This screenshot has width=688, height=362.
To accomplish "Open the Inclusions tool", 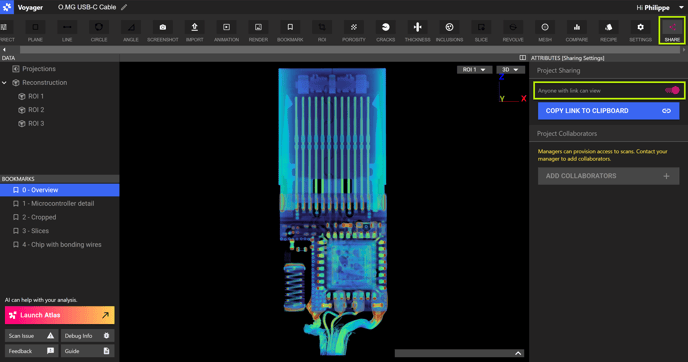I will coord(449,31).
